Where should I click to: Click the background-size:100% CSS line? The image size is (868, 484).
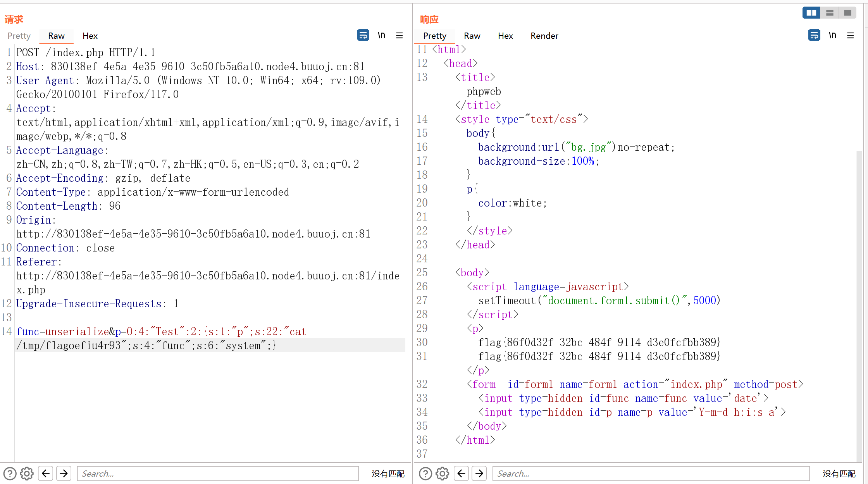tap(539, 161)
